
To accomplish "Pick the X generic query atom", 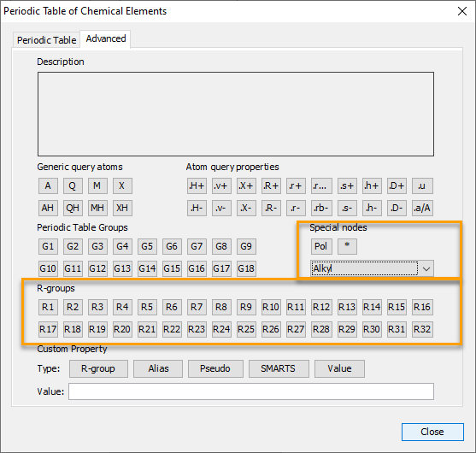I will coord(122,185).
